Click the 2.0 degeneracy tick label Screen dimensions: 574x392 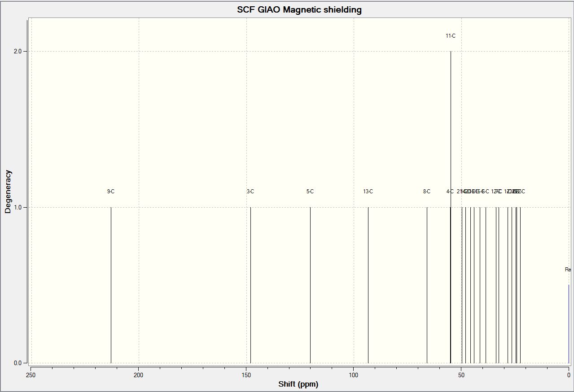click(18, 51)
